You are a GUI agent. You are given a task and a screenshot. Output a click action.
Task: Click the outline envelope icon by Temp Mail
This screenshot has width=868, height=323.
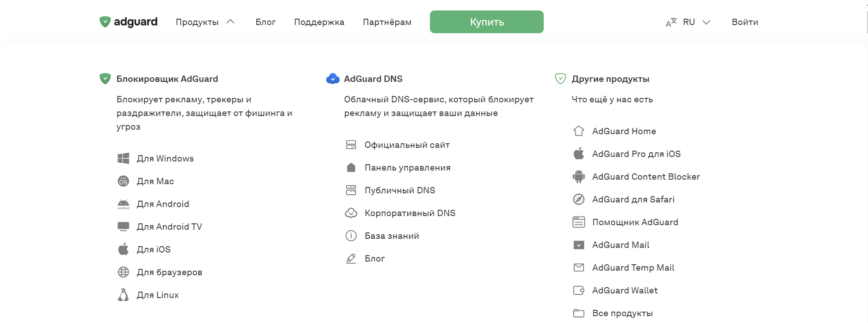coord(579,267)
